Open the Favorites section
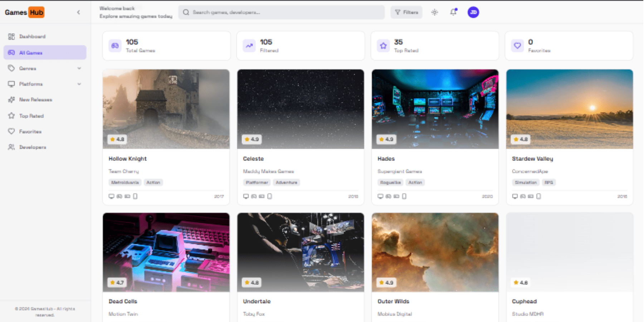Image resolution: width=644 pixels, height=322 pixels. [x=29, y=131]
